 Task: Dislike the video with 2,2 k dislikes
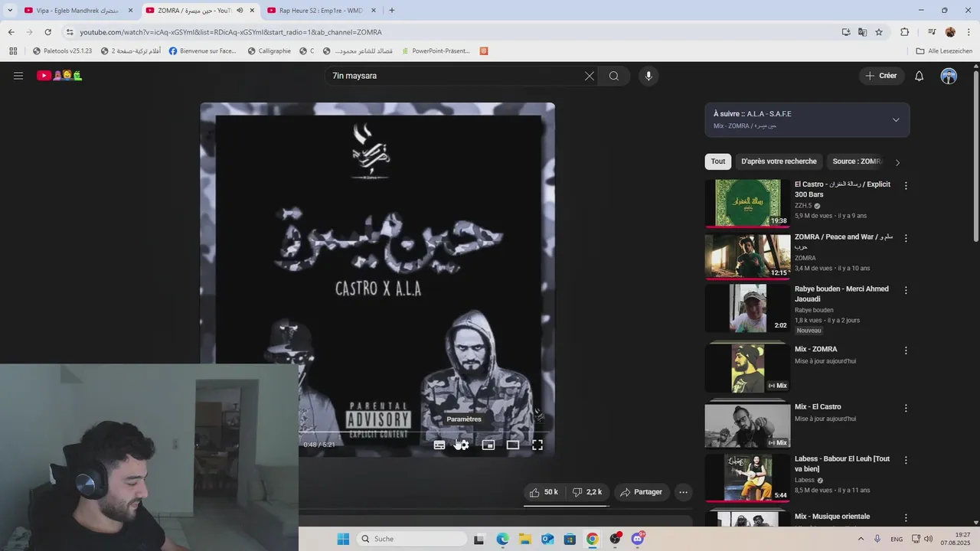587,492
